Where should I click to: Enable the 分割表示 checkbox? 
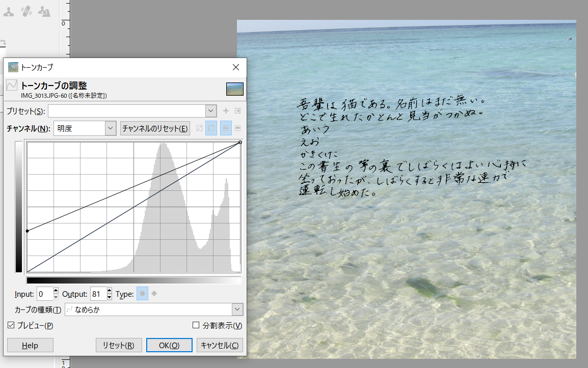(x=196, y=325)
